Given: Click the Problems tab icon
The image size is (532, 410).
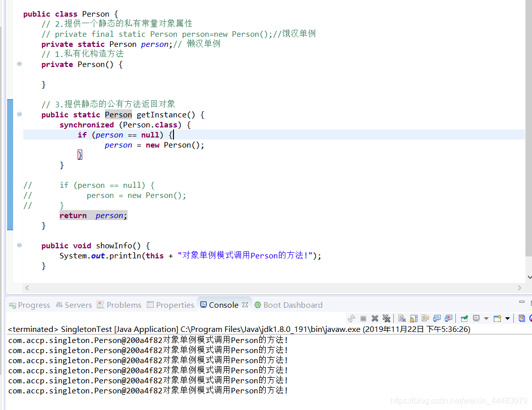Looking at the screenshot, I should click(x=100, y=305).
